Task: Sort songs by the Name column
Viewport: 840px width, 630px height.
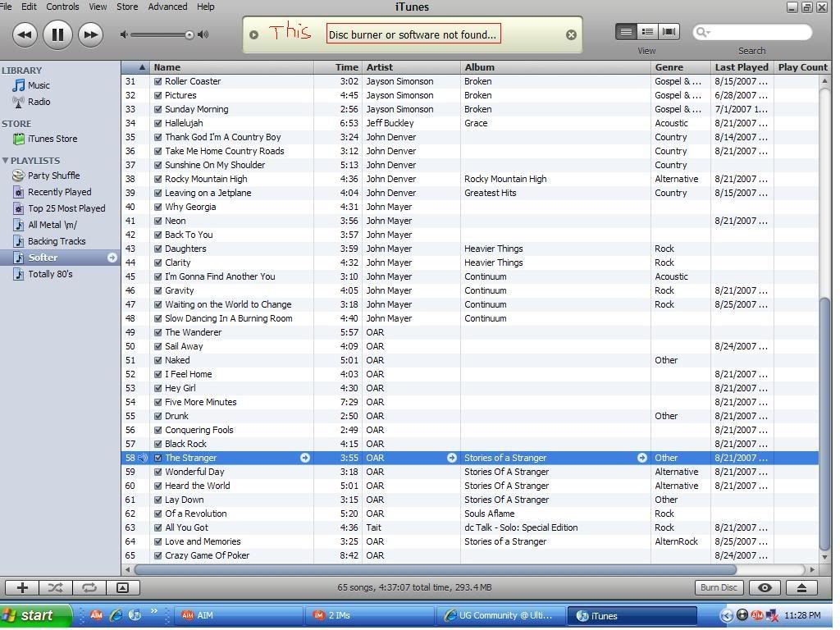Action: (231, 67)
